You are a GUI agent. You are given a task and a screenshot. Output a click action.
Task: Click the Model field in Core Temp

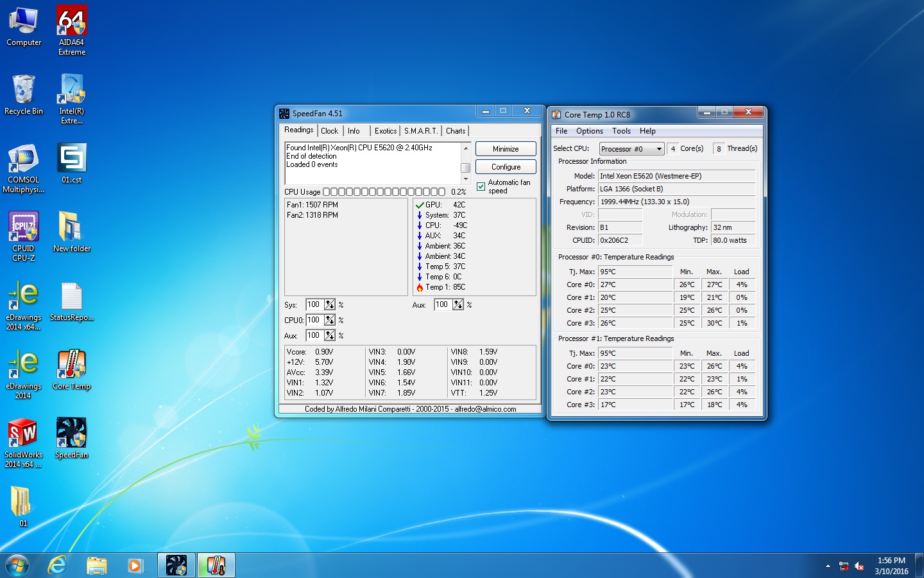tap(676, 176)
